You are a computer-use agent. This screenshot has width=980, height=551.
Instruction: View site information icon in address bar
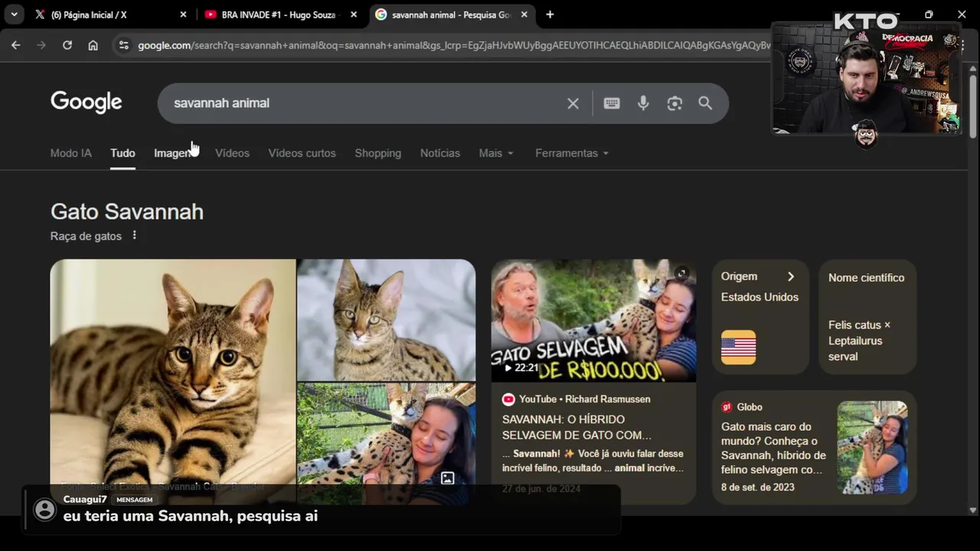pyautogui.click(x=124, y=45)
